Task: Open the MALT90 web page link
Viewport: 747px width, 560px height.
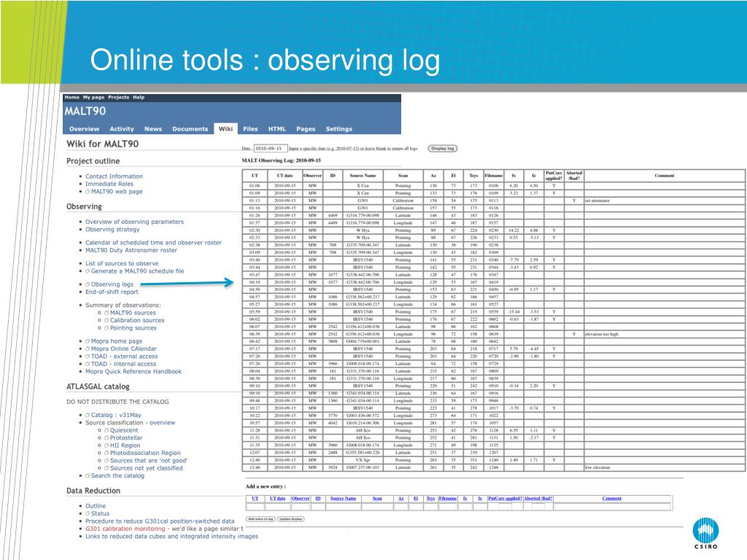Action: [116, 192]
